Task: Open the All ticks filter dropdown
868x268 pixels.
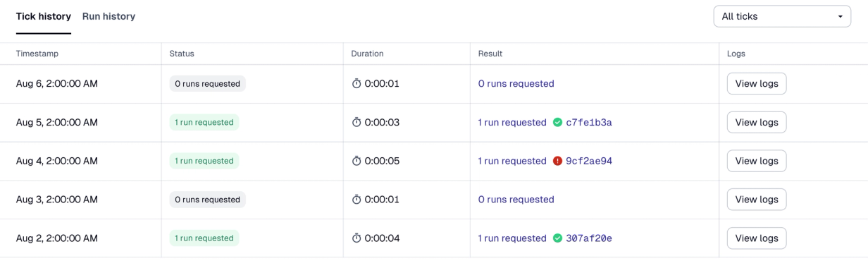Action: point(782,16)
